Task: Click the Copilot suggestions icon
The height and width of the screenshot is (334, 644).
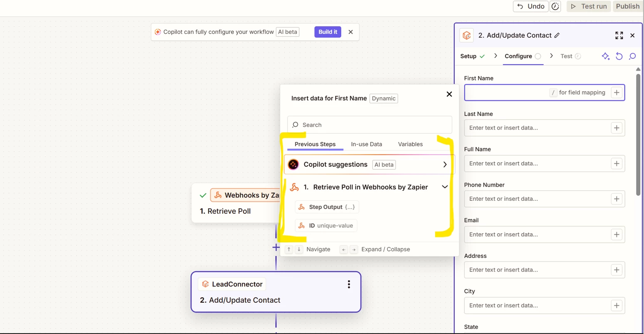Action: point(293,165)
